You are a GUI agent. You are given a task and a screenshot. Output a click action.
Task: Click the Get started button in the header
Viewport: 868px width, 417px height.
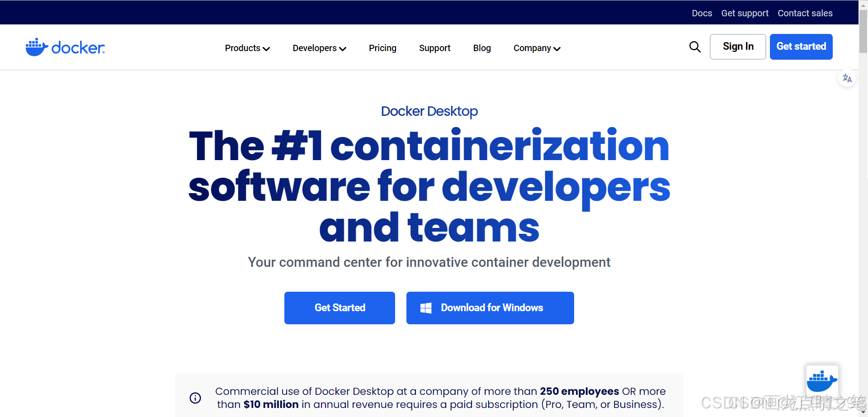point(801,47)
